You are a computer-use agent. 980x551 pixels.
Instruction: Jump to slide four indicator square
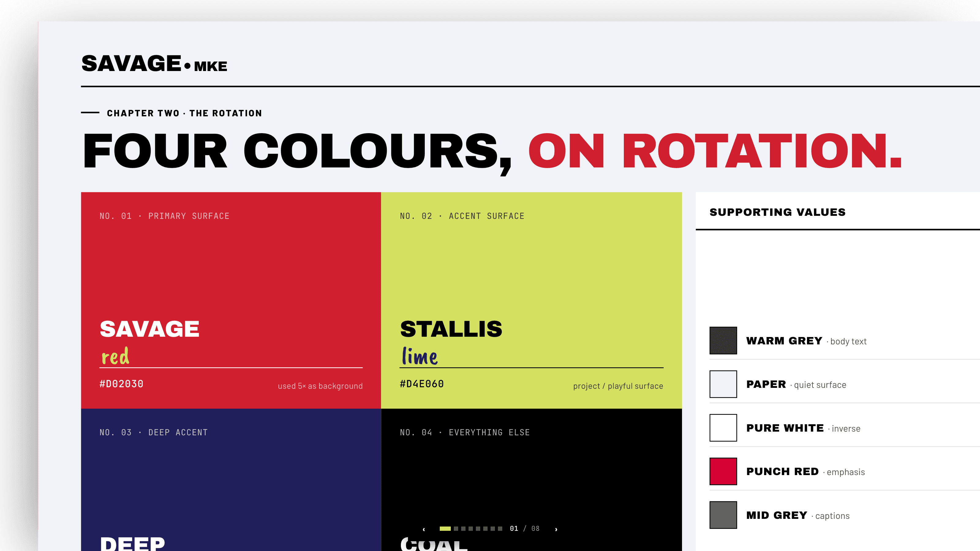click(x=471, y=529)
